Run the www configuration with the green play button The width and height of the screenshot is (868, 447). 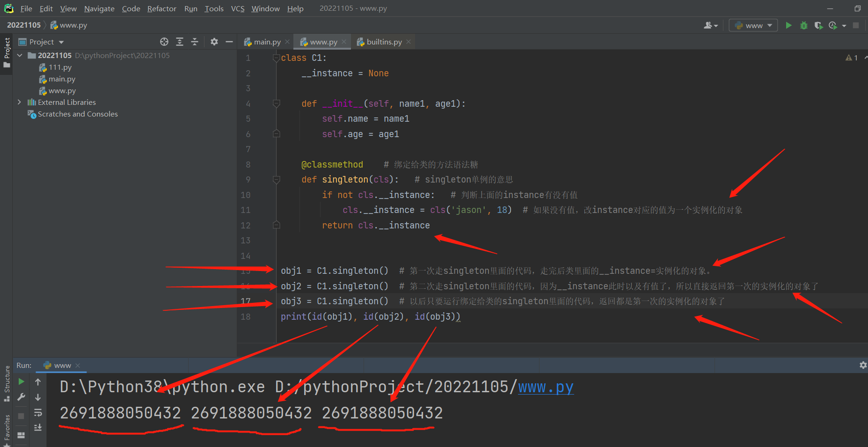(789, 25)
